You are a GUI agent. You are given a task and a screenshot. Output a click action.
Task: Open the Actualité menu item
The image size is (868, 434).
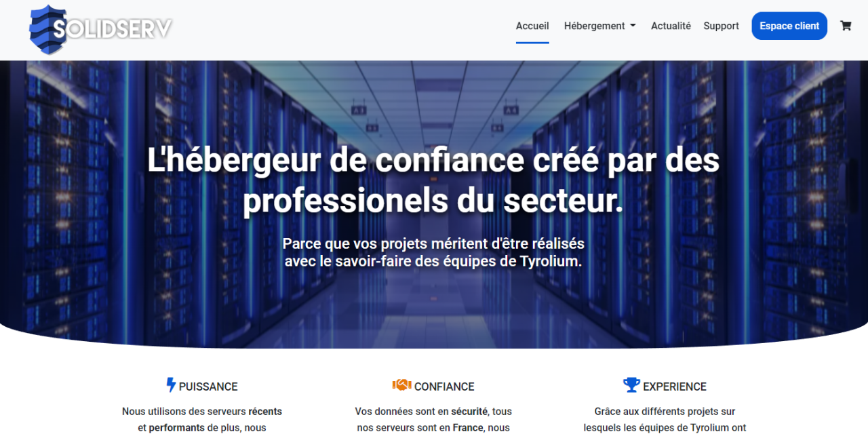tap(671, 26)
